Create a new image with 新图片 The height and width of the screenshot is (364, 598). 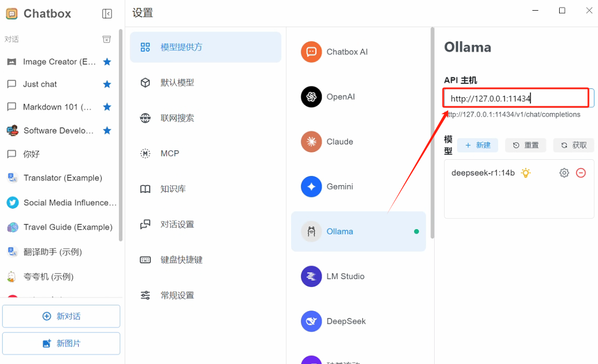click(x=61, y=343)
